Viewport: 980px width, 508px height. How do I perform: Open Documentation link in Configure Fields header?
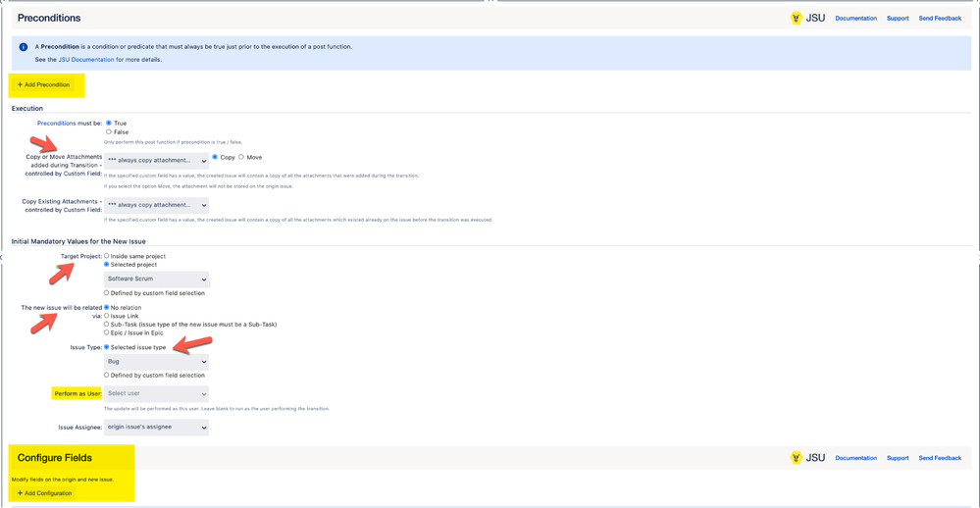coord(855,458)
